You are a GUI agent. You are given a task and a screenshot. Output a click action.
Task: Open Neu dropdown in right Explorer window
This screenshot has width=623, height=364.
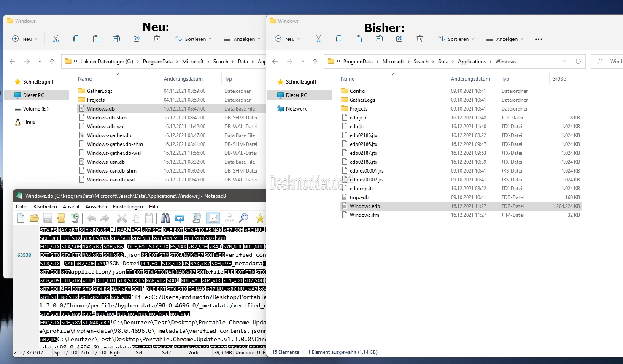[x=288, y=39]
